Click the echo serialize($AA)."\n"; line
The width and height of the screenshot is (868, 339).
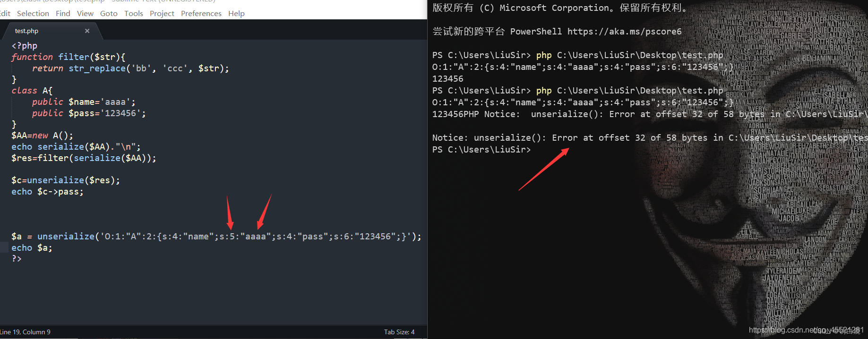pyautogui.click(x=76, y=147)
